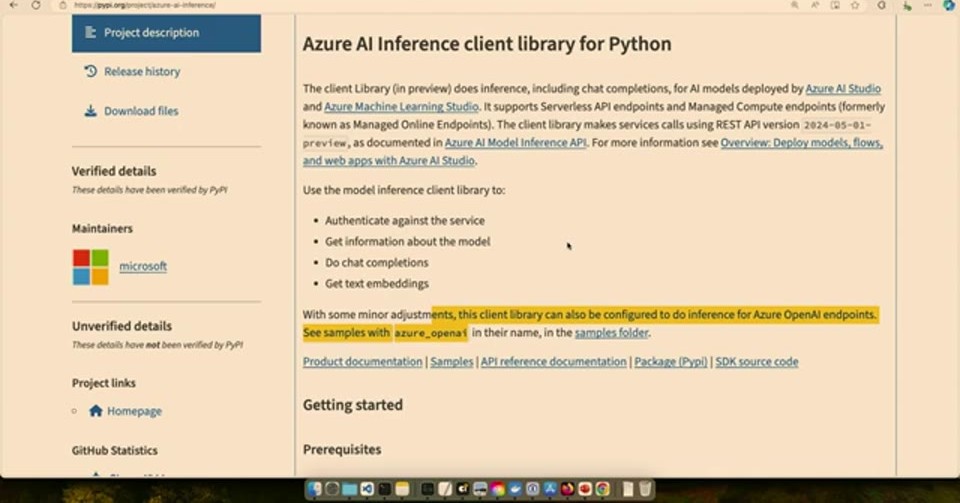Click the Download files arrow icon

click(90, 111)
